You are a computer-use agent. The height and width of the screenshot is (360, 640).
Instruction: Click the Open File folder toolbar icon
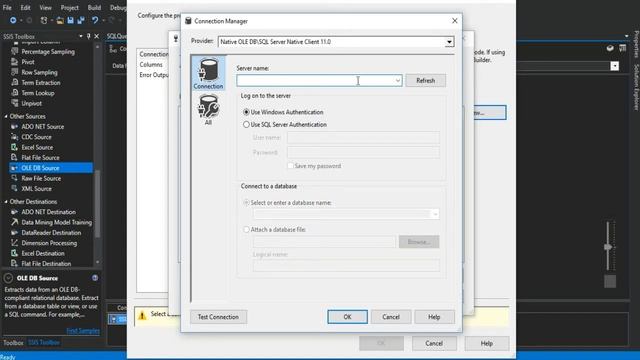coord(60,20)
